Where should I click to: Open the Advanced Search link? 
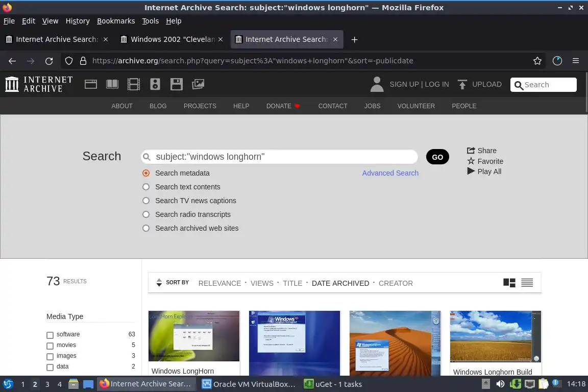click(x=390, y=173)
